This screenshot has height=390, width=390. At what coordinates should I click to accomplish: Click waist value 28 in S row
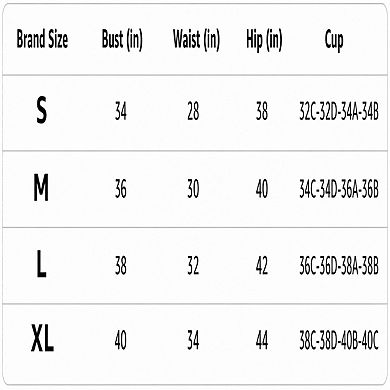193,111
